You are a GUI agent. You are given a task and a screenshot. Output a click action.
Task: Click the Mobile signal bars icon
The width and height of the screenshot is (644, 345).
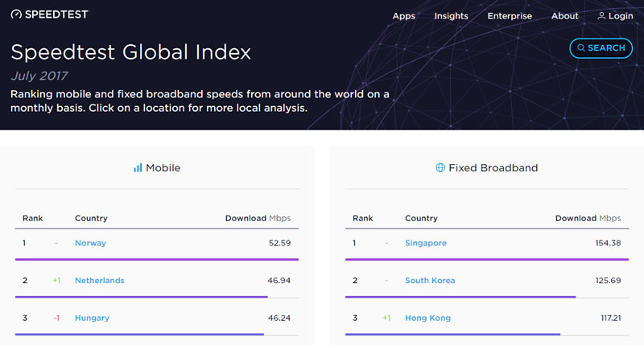tap(138, 168)
